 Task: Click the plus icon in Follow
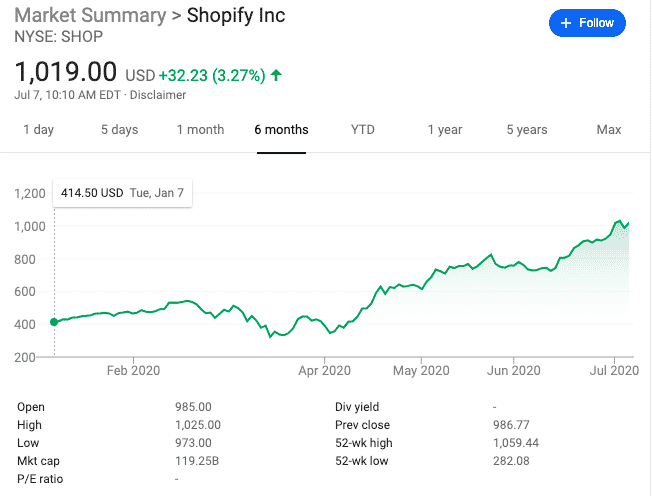point(566,23)
